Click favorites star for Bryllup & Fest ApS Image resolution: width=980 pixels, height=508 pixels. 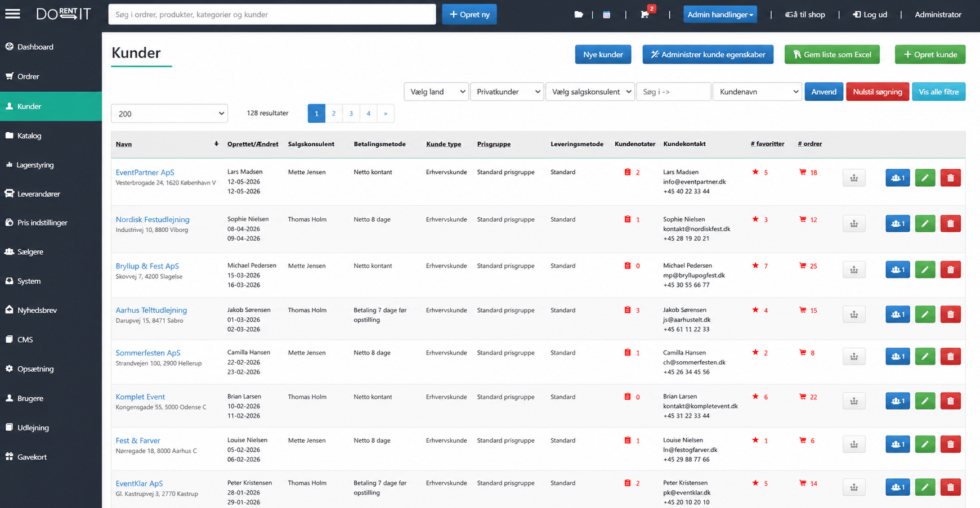(x=755, y=266)
